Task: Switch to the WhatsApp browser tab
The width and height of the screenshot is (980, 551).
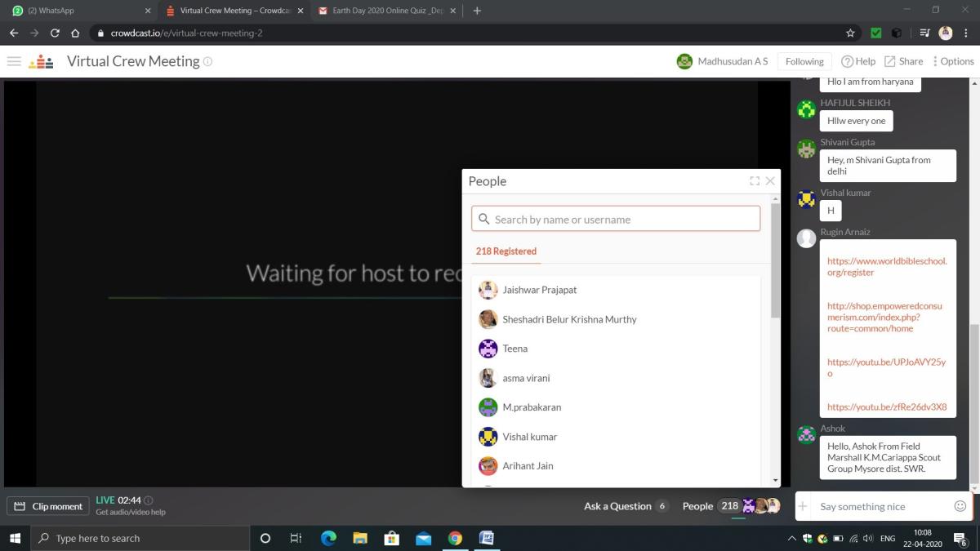Action: (x=82, y=11)
